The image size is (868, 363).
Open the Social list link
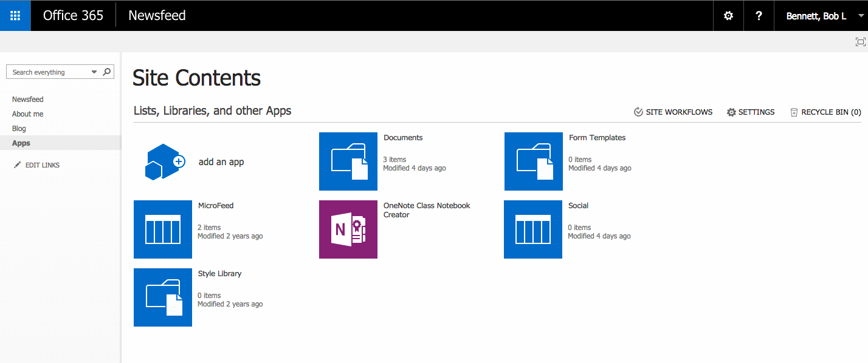tap(578, 206)
